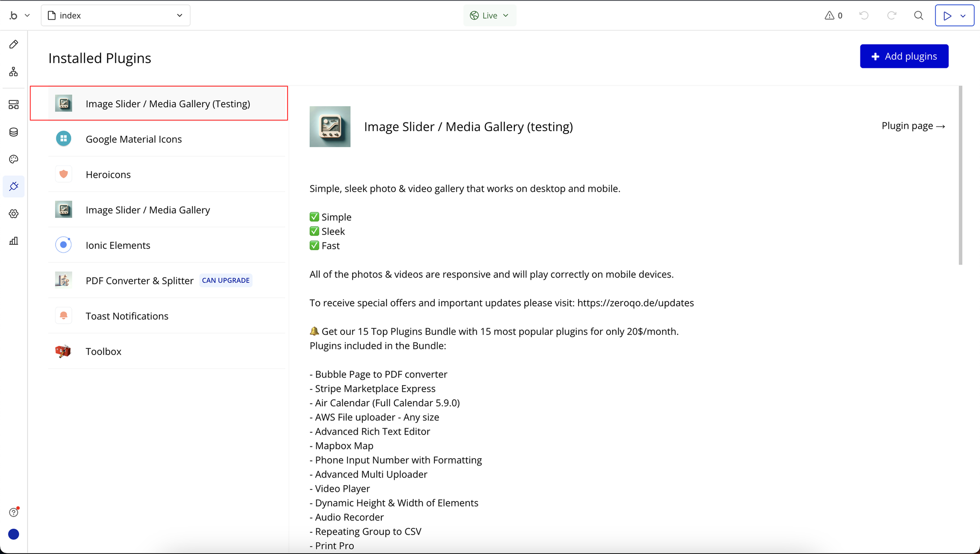Screen dimensions: 980x554
Task: Click the help question mark icon
Action: (x=14, y=512)
